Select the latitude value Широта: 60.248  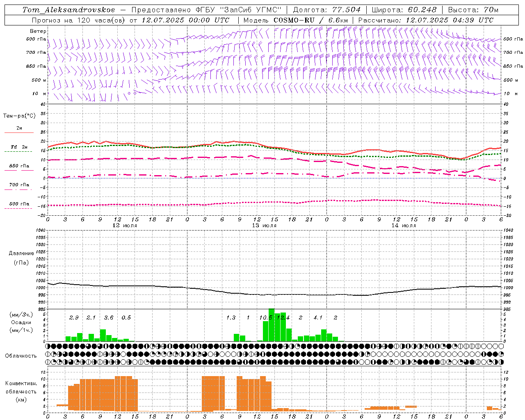coord(404,10)
